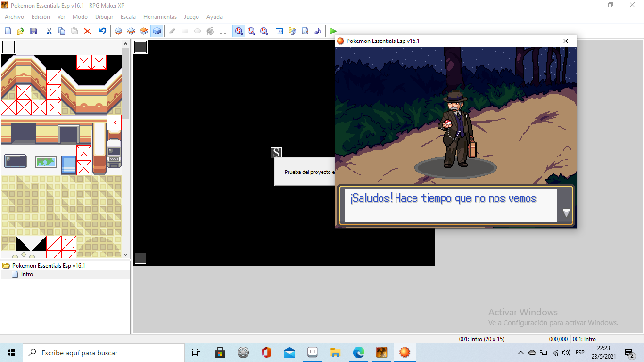The height and width of the screenshot is (362, 644).
Task: Click the Undo arrow in toolbar
Action: tap(102, 31)
